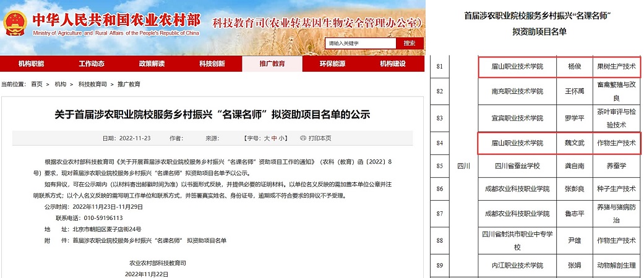Switch to the 工作动态 tab

[x=92, y=64]
